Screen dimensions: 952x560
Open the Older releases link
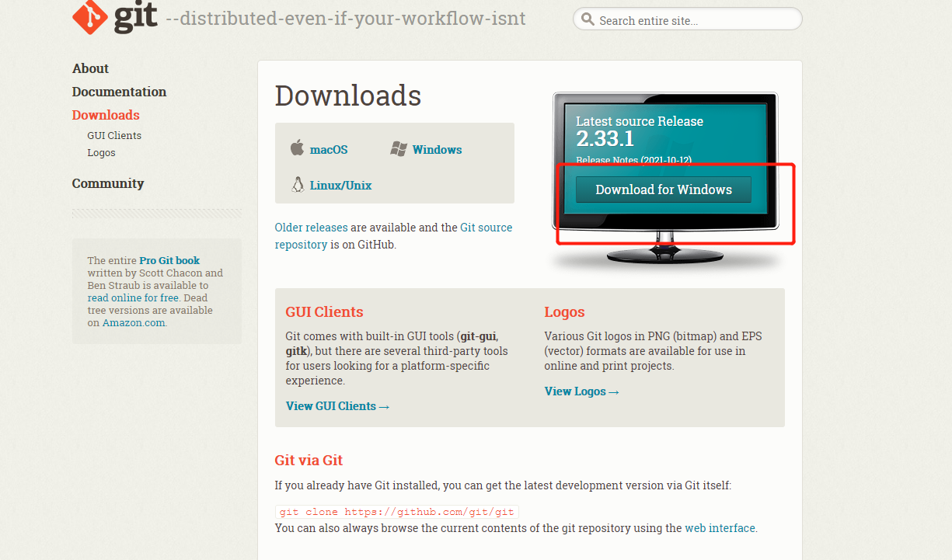311,228
